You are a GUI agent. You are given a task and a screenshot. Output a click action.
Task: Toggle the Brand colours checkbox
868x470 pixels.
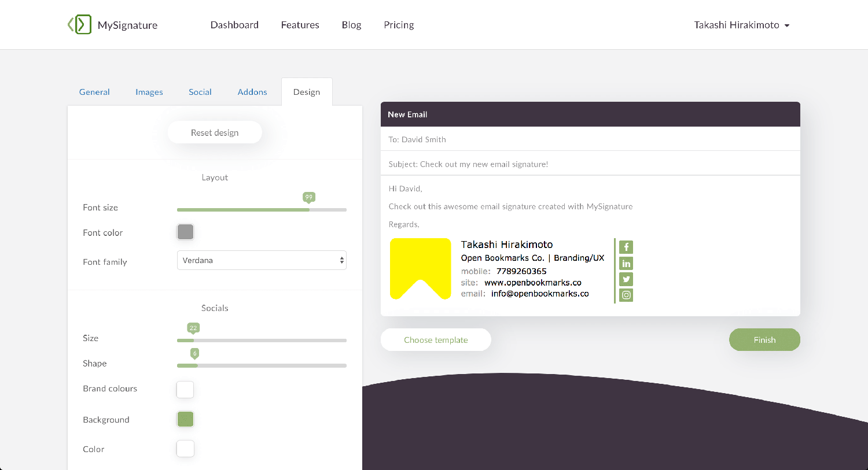pyautogui.click(x=185, y=390)
